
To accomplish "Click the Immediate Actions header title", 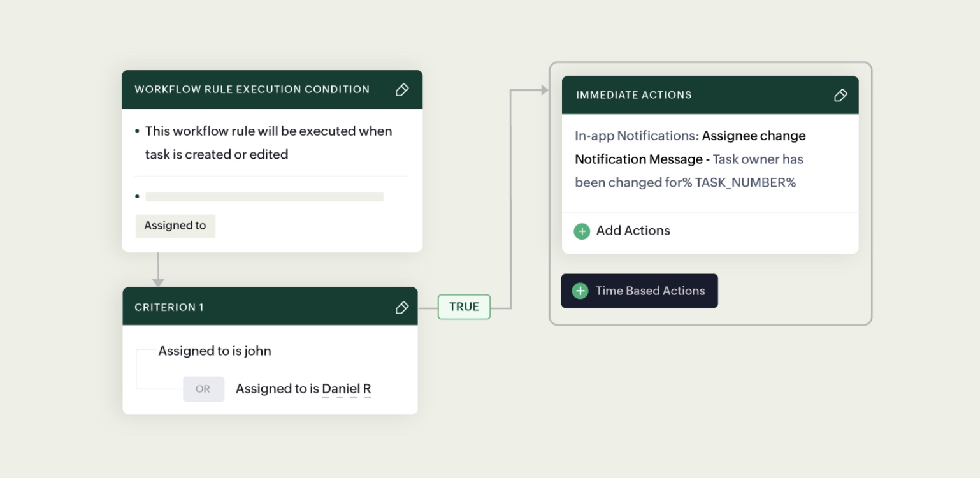I will (633, 95).
